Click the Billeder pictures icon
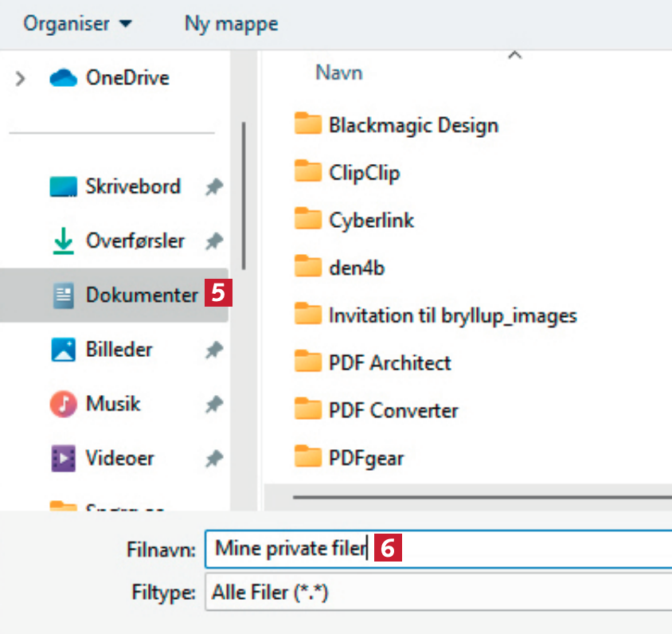This screenshot has height=634, width=672. point(64,350)
